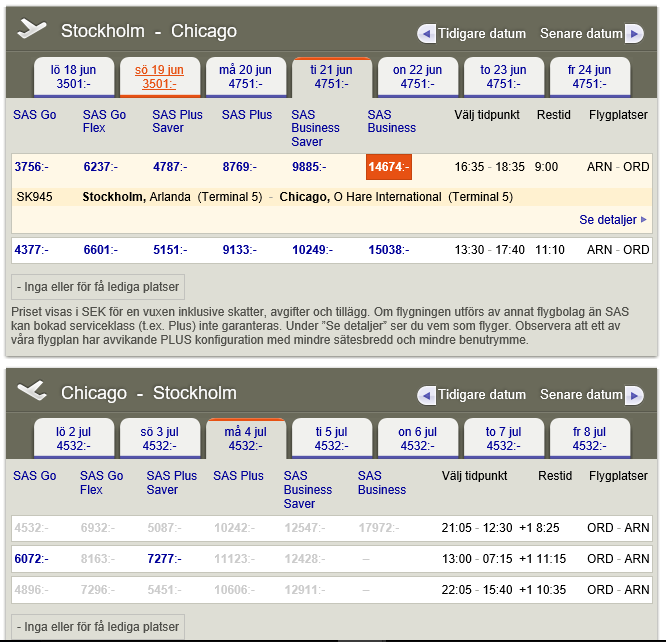Image resolution: width=666 pixels, height=642 pixels.
Task: Select the sö 19 jun date tab
Action: tap(160, 77)
